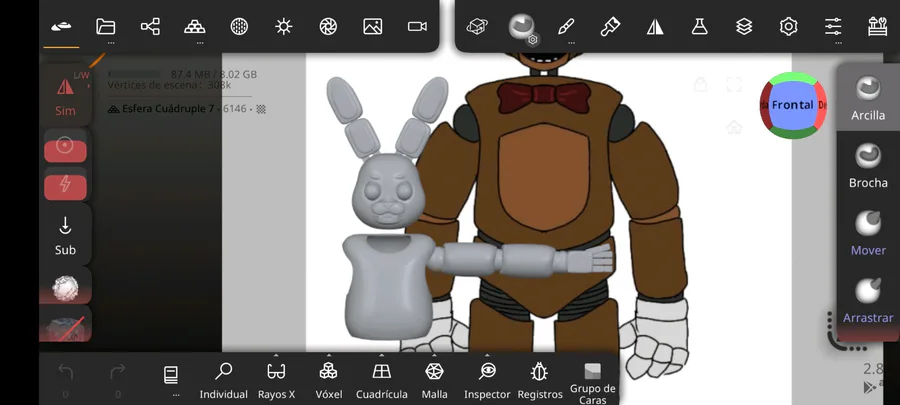This screenshot has width=900, height=405.
Task: Click the Vértices de escena 308k text
Action: [169, 85]
